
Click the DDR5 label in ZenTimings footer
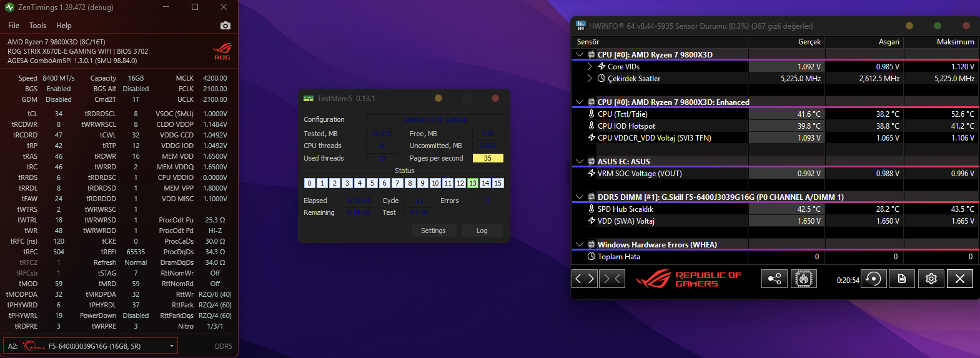click(224, 346)
